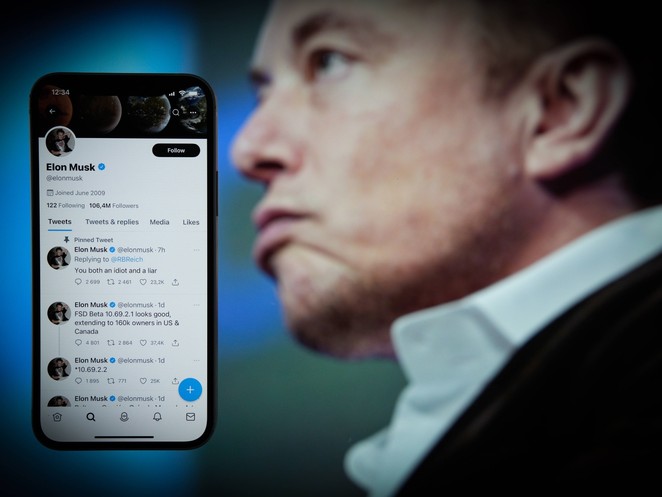This screenshot has height=497, width=662.
Task: Open more menu on FSD Beta tweet
Action: [x=196, y=305]
